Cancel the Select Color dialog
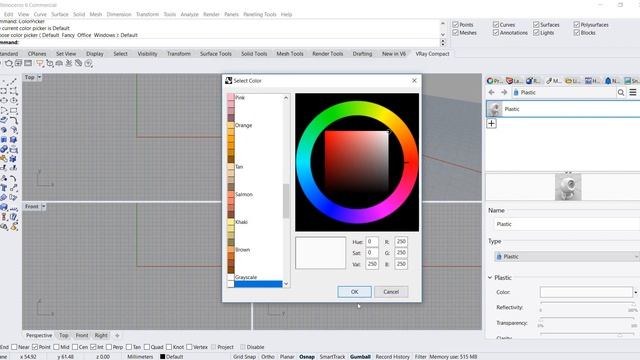 tap(391, 292)
